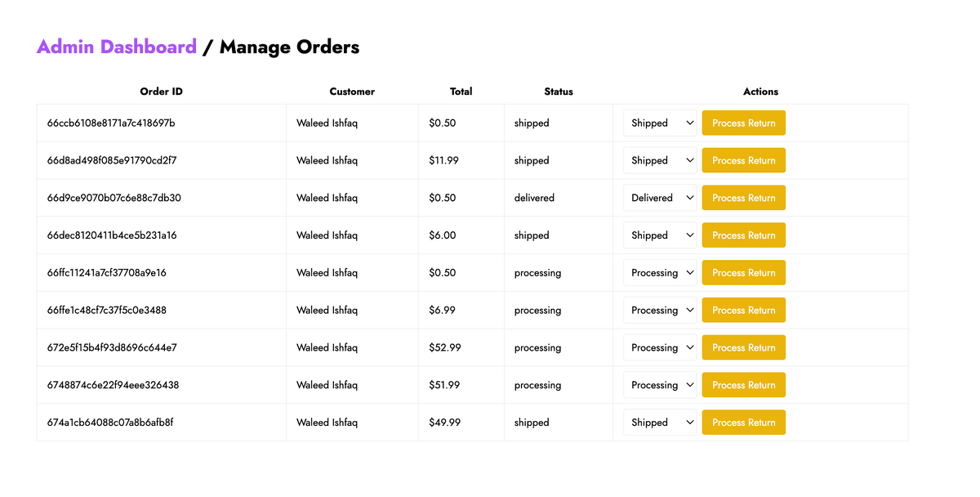Hit Process Return for order 6748874c6e22f94eee326438
The height and width of the screenshot is (497, 980).
(743, 385)
